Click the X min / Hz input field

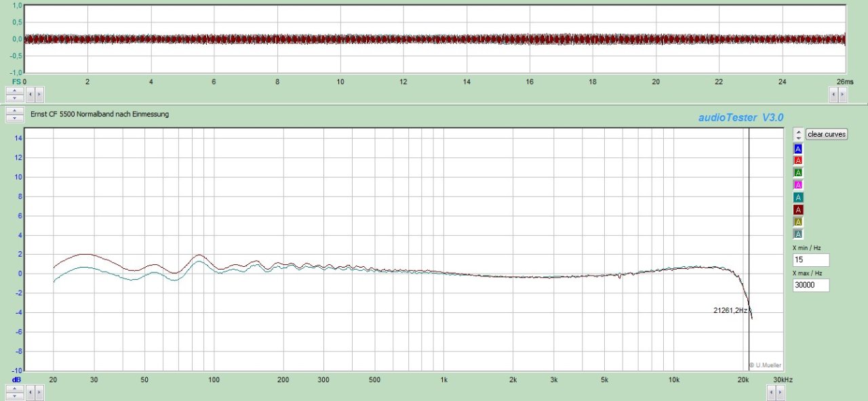[x=811, y=260]
